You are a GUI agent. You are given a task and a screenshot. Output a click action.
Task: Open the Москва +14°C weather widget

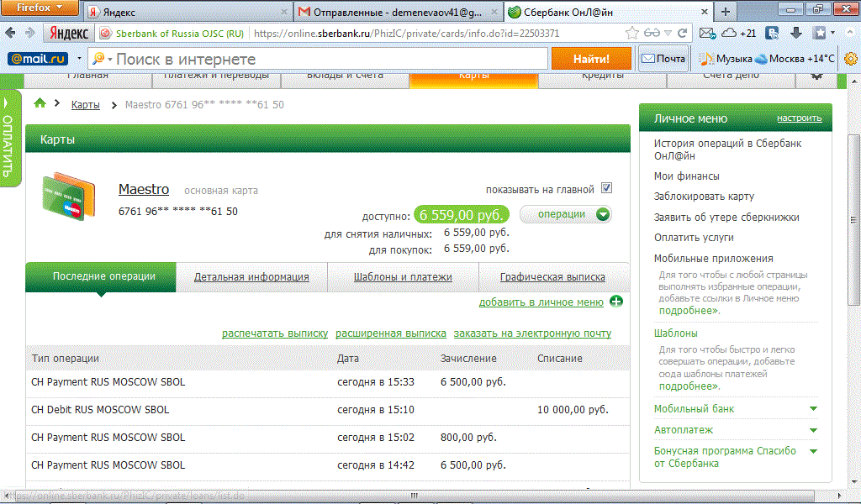794,59
